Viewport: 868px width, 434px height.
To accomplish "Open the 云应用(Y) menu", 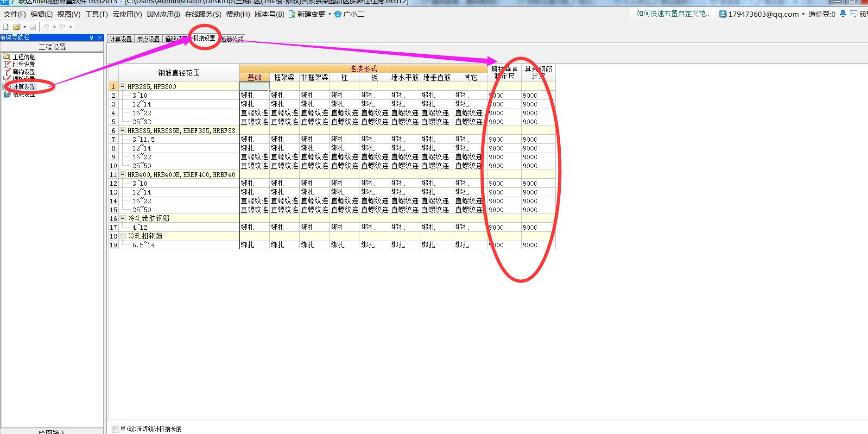I will click(127, 14).
